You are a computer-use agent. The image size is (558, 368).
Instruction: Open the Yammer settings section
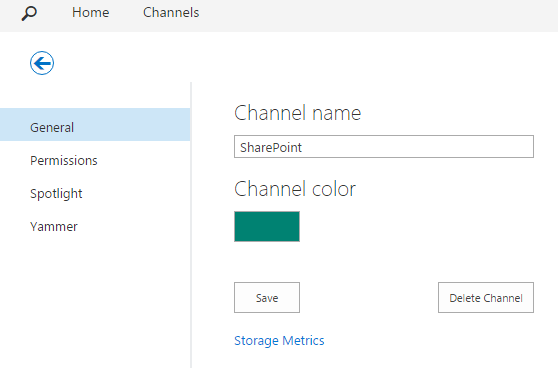54,227
